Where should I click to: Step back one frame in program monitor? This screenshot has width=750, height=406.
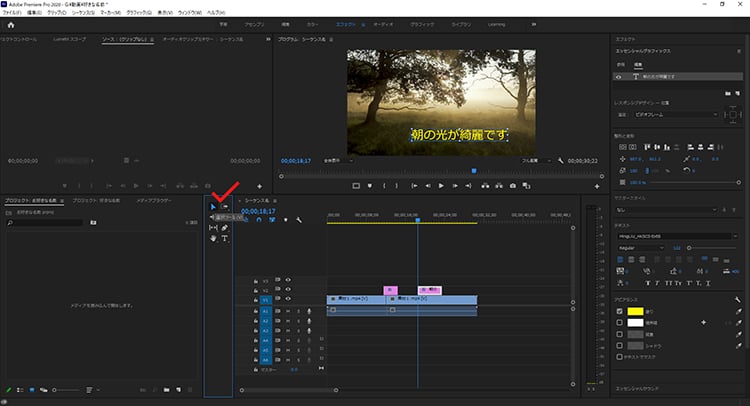point(428,186)
